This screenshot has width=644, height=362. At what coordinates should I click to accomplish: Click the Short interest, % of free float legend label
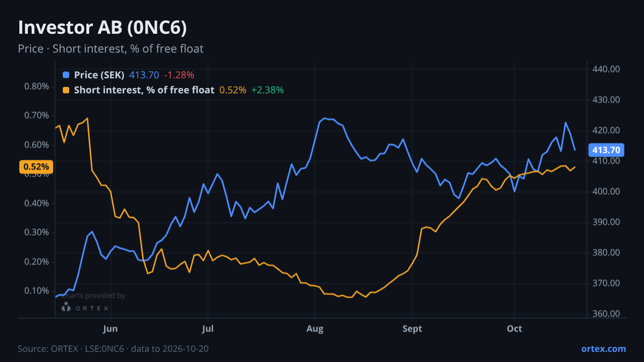tap(144, 90)
